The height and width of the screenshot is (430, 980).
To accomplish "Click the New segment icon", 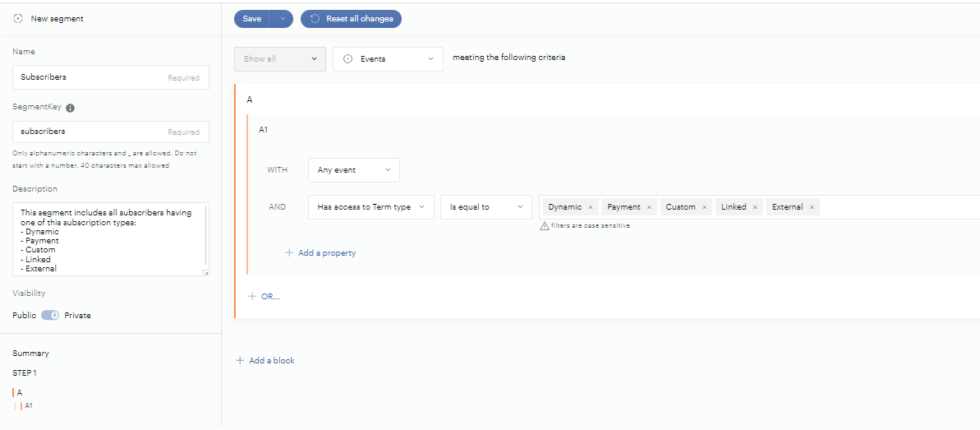I will tap(18, 18).
